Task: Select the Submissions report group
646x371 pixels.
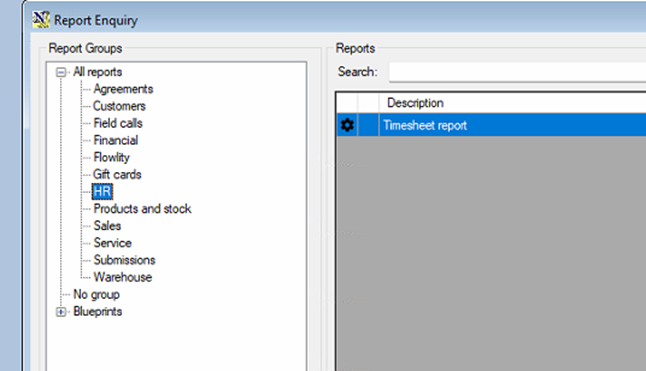Action: tap(124, 260)
